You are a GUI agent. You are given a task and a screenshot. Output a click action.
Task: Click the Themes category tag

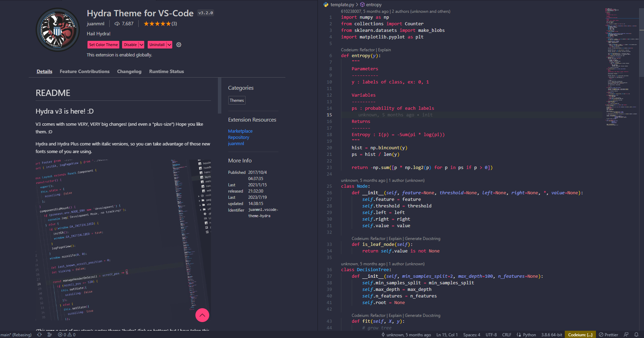[x=237, y=100]
